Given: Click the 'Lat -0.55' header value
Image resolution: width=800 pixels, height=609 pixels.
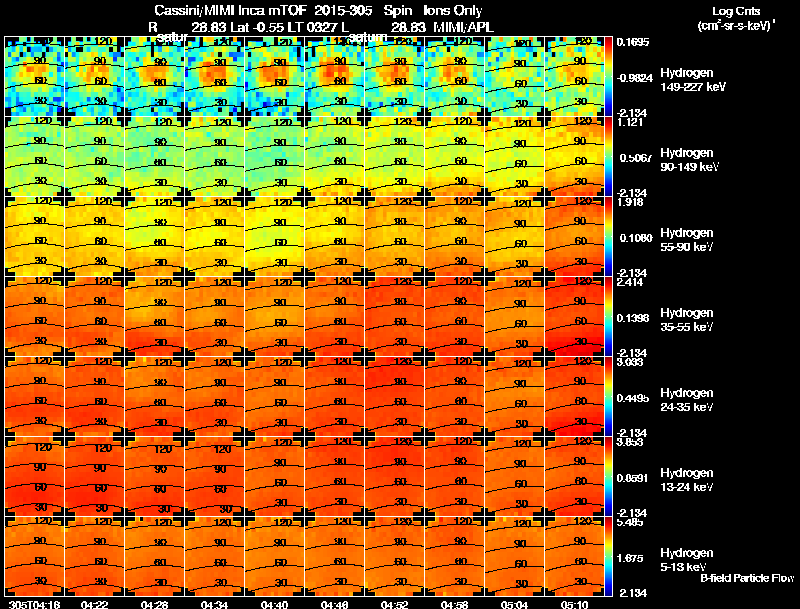Looking at the screenshot, I should point(257,28).
